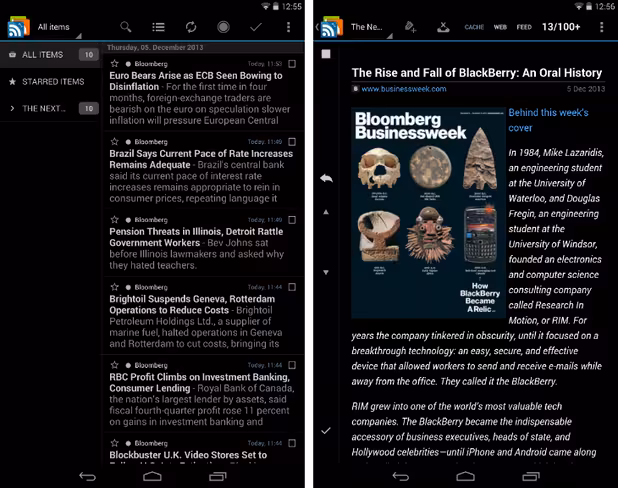Mark all read with toolbar checkmark
Viewport: 618px width, 488px height.
click(x=256, y=27)
